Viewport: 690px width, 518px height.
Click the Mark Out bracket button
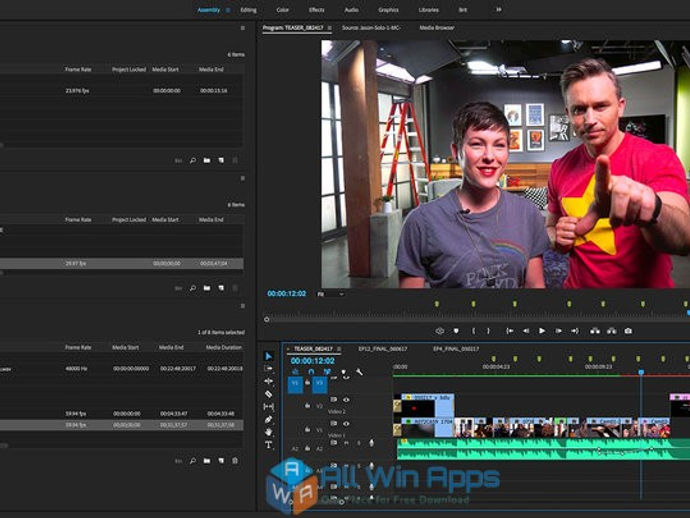[488, 331]
